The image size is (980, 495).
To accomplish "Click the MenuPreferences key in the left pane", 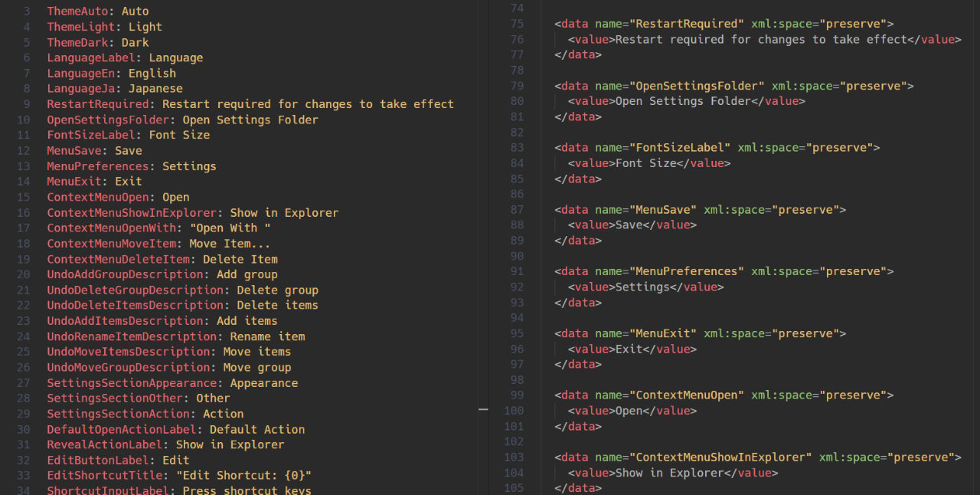I will pos(98,166).
